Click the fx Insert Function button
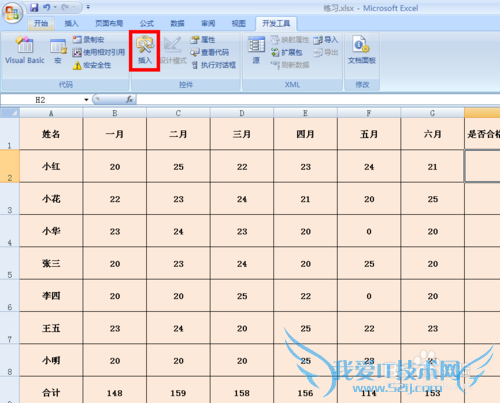The width and height of the screenshot is (500, 403). (x=129, y=99)
